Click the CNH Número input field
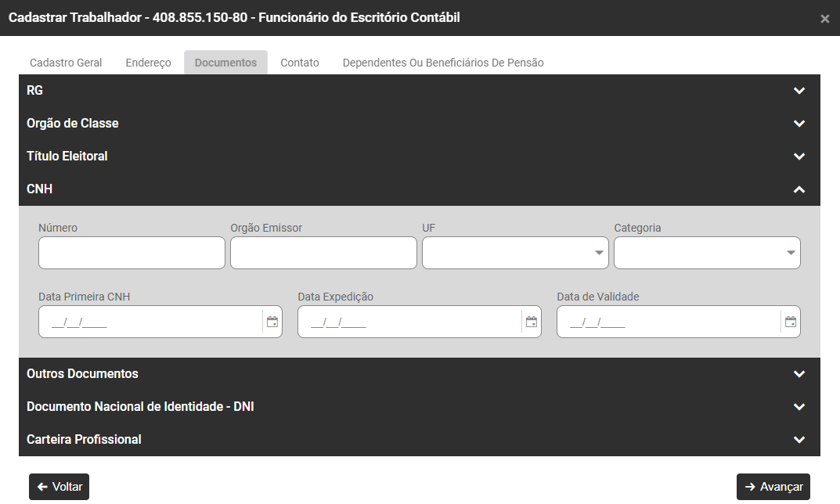Image resolution: width=840 pixels, height=504 pixels. [132, 253]
